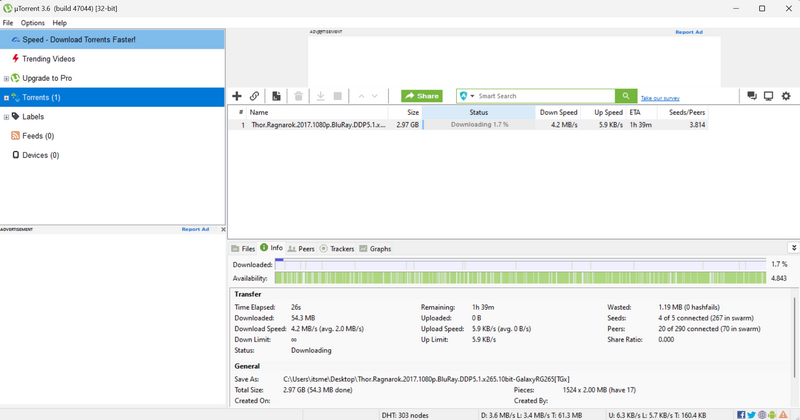Click the Take our survey link
Image resolution: width=800 pixels, height=420 pixels.
[660, 98]
